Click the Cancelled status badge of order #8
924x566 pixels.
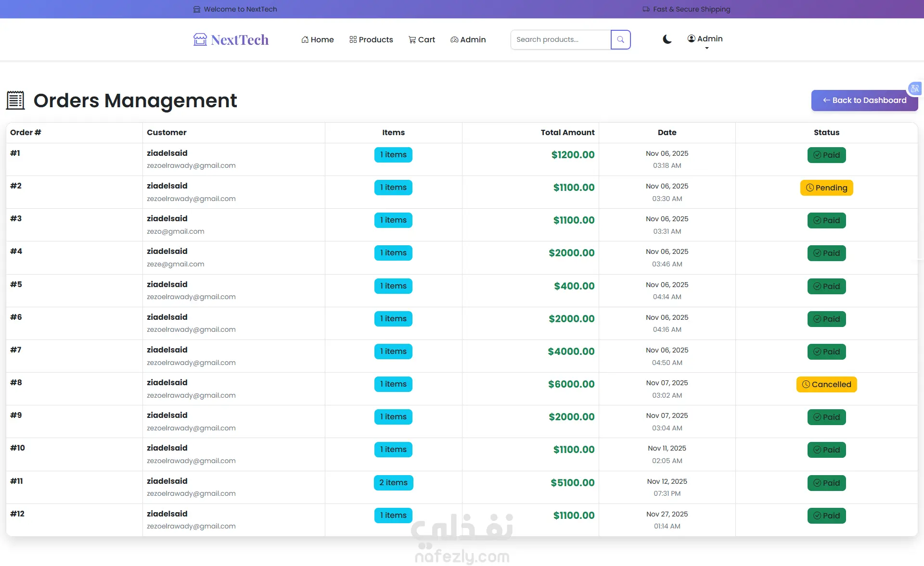826,384
